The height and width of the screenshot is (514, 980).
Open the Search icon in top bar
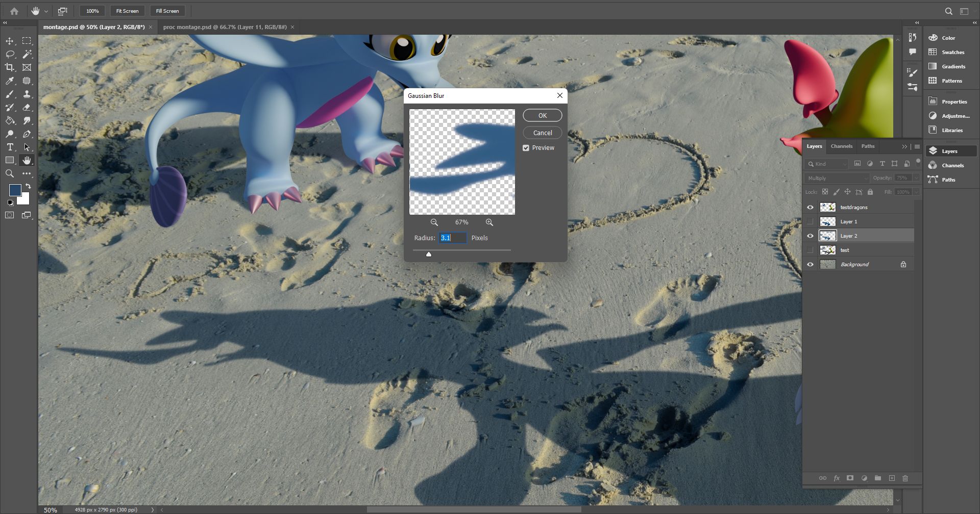click(948, 11)
